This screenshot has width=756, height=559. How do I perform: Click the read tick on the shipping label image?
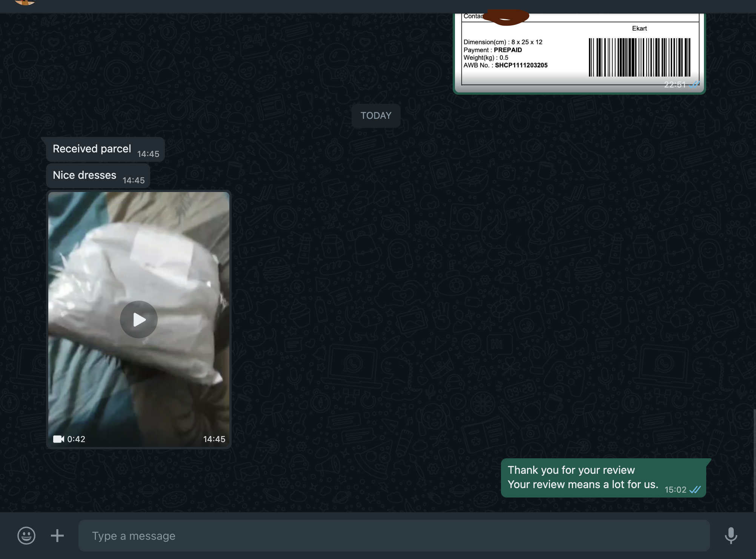point(694,85)
